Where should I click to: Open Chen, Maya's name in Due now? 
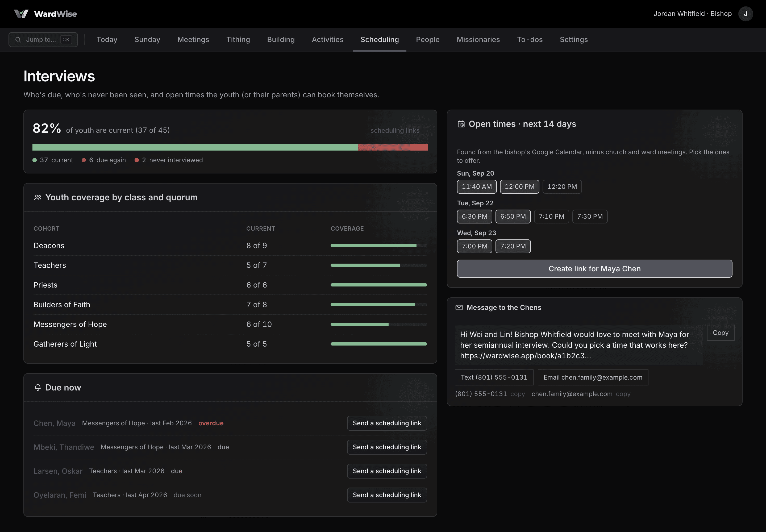(54, 423)
